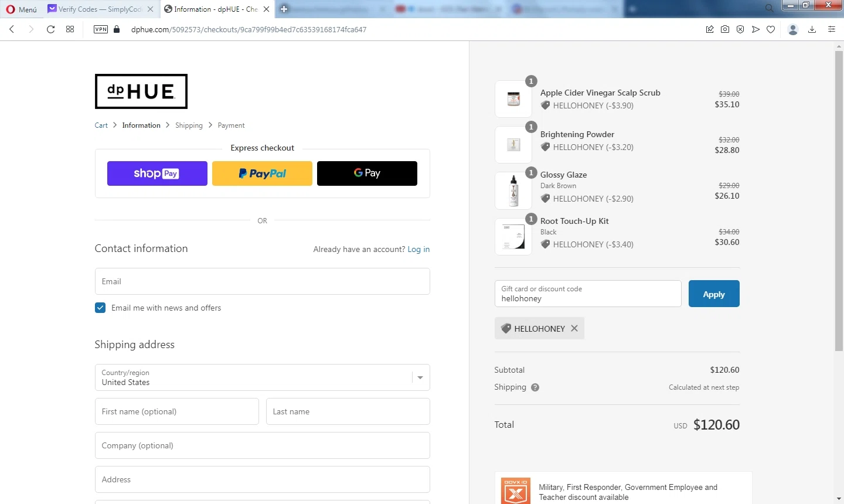Click Company (optional) field
The height and width of the screenshot is (504, 844).
[263, 445]
